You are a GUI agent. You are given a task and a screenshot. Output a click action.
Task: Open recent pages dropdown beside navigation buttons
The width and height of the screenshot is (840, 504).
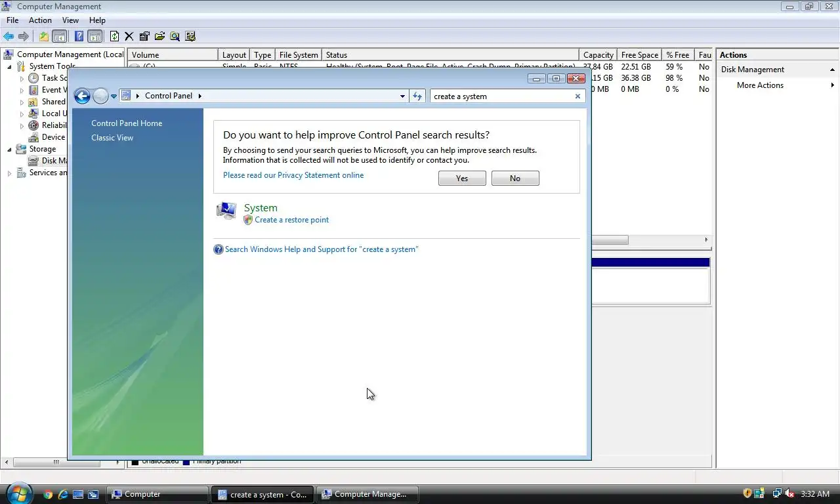coord(114,96)
